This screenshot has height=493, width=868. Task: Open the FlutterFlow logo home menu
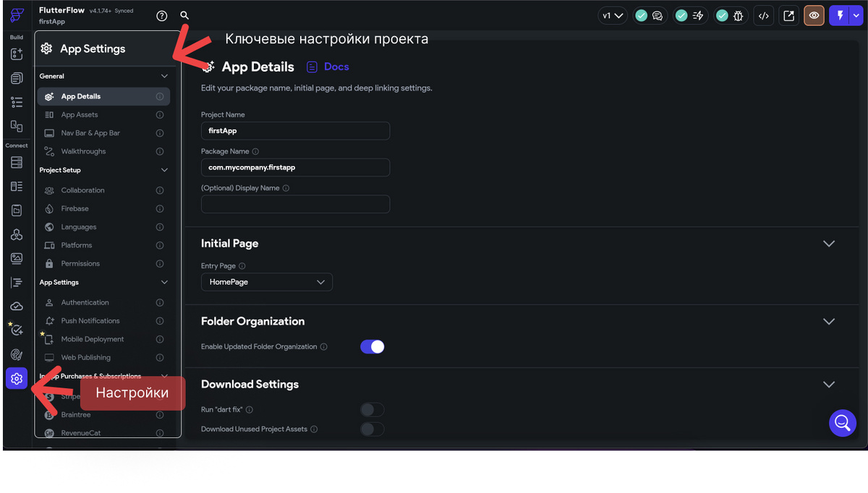(17, 15)
